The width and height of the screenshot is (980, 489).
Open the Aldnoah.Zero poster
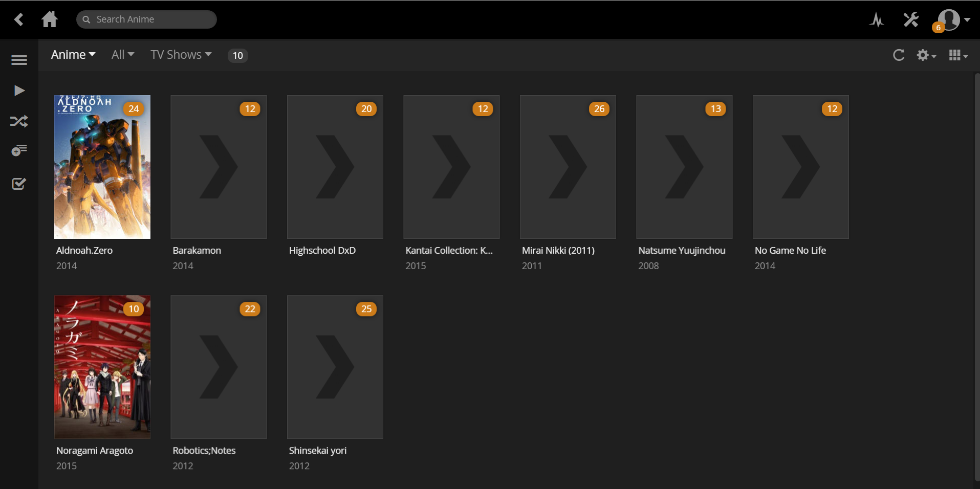point(102,167)
